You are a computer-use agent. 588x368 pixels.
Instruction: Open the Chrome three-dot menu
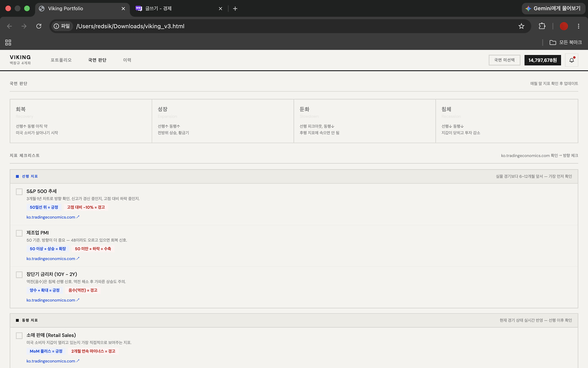click(x=579, y=26)
